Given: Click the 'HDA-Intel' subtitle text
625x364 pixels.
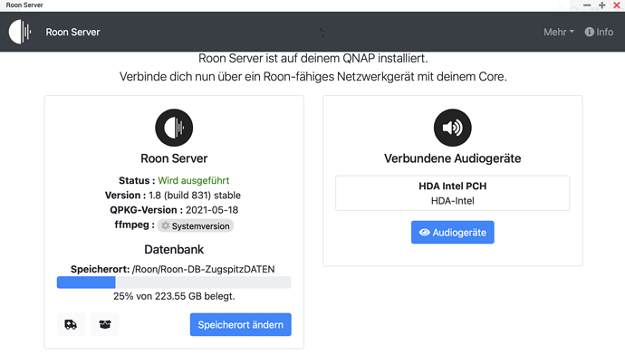Looking at the screenshot, I should tap(452, 201).
